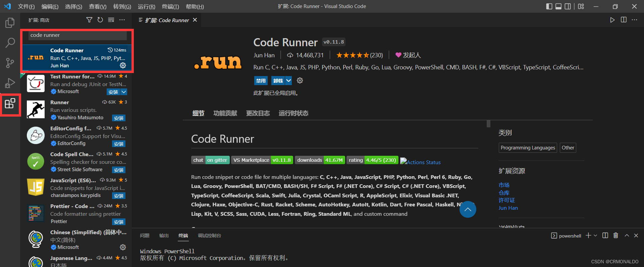Open the 文件(F) menu

click(26, 6)
